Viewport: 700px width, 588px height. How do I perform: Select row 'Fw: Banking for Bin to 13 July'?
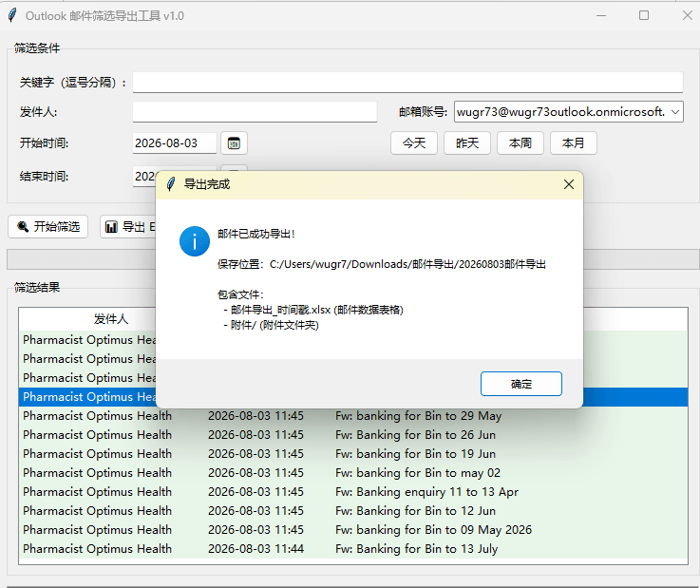(353, 549)
